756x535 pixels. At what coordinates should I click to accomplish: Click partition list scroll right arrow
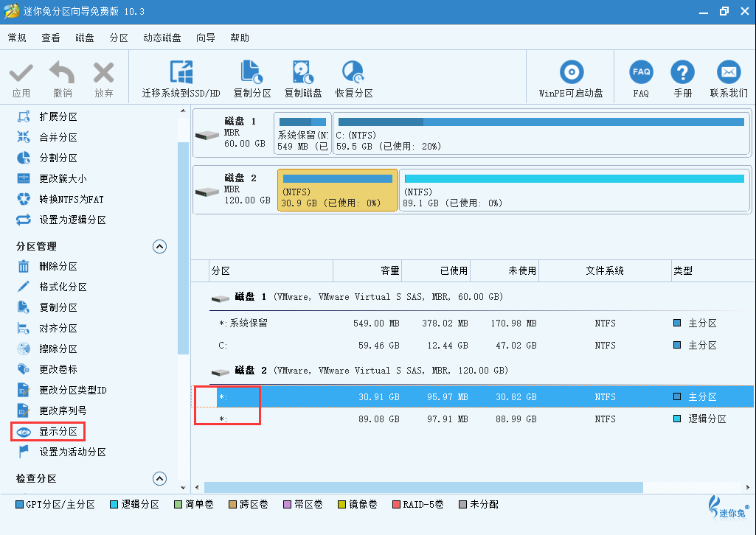(748, 487)
